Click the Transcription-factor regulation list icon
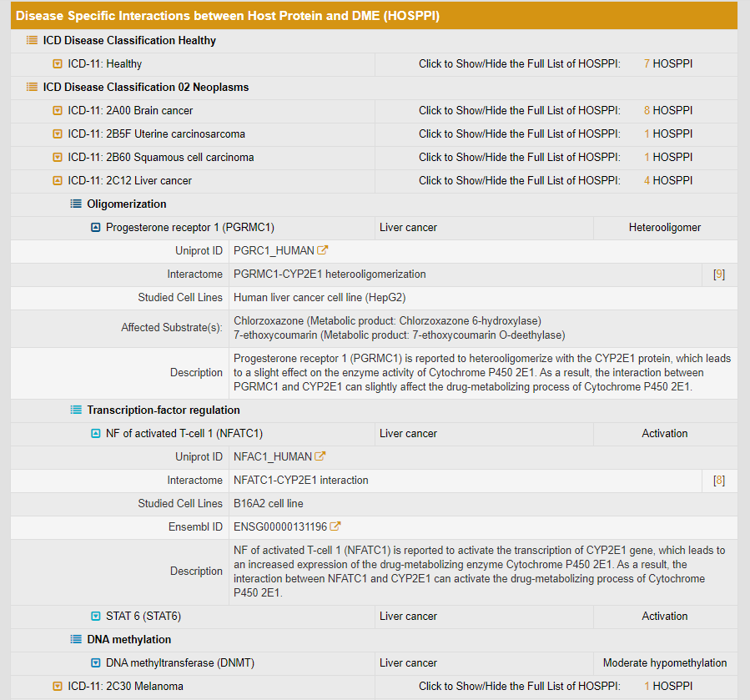 click(76, 410)
